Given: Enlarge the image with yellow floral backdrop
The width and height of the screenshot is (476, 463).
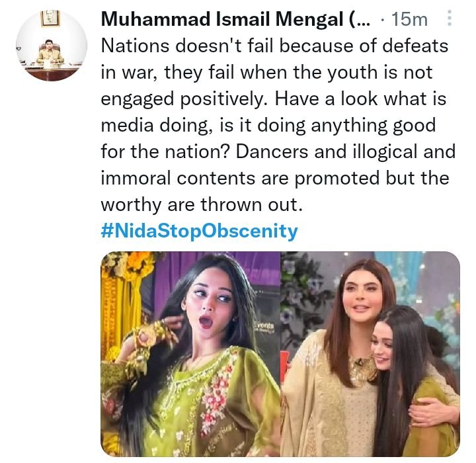Looking at the screenshot, I should [x=190, y=354].
